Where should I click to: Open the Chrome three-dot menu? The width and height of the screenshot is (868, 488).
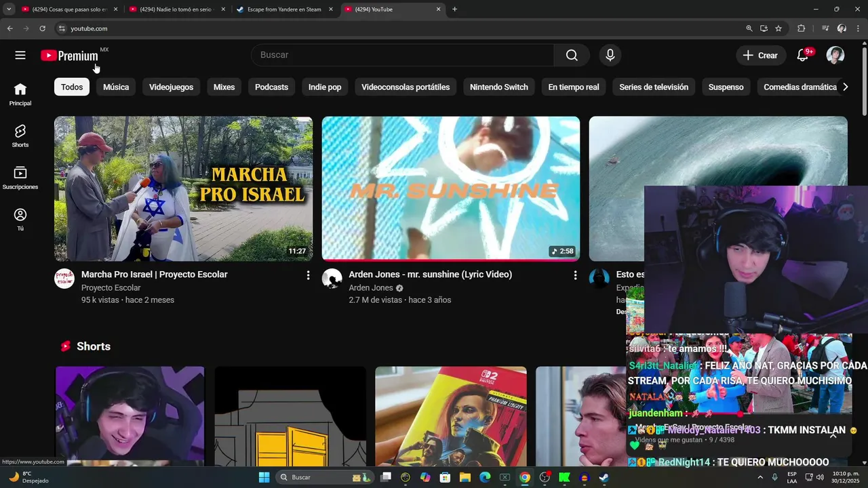click(x=859, y=28)
